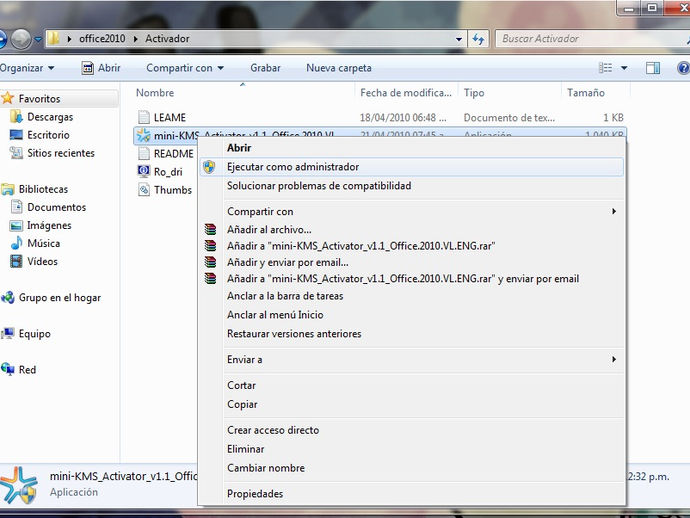Click the Ro_dri file icon
The height and width of the screenshot is (518, 690).
tap(143, 171)
